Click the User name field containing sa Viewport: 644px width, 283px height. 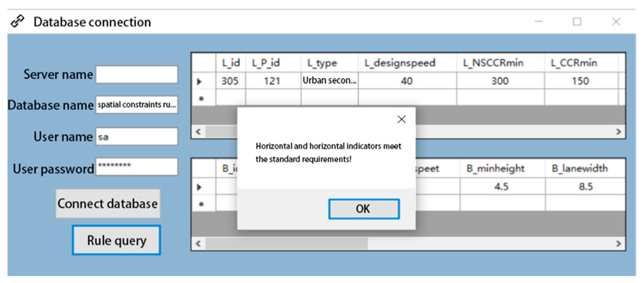pos(136,137)
